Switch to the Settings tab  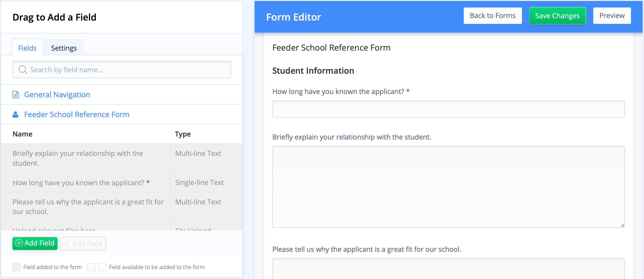(64, 48)
